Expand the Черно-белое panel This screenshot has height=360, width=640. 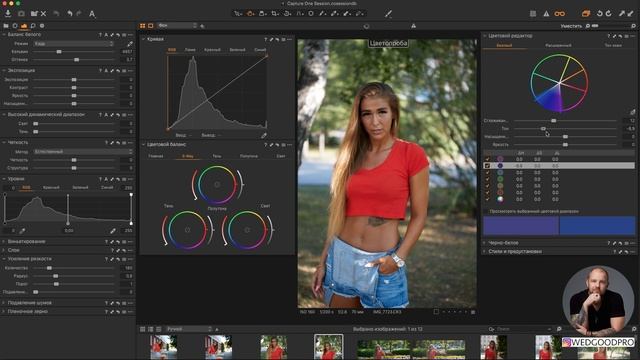[x=485, y=243]
